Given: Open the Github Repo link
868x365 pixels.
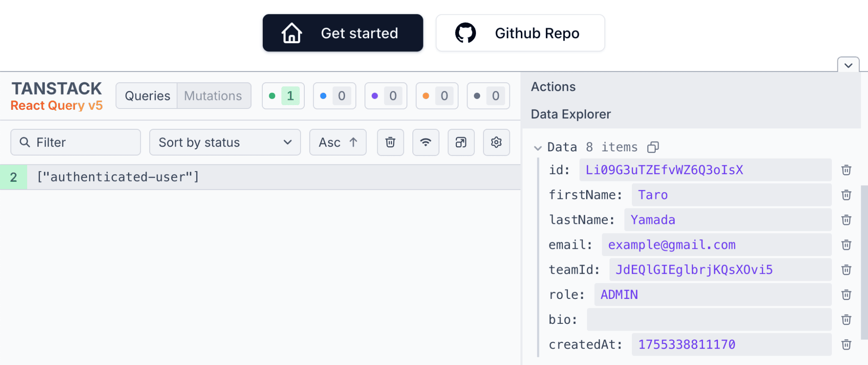Looking at the screenshot, I should pyautogui.click(x=520, y=33).
